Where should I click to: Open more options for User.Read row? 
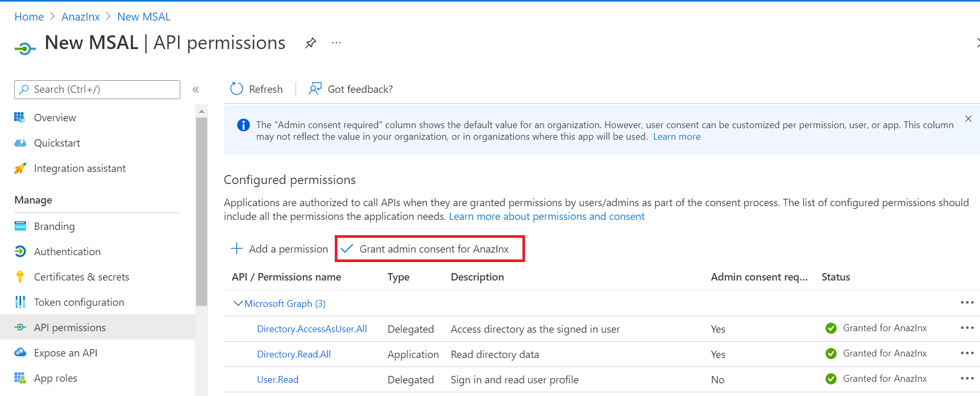pos(967,379)
